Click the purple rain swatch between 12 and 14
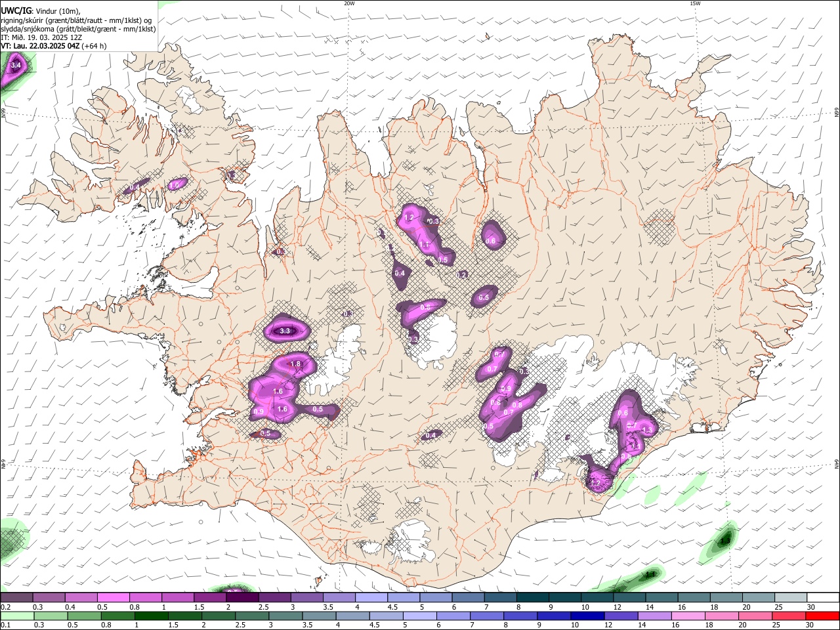This screenshot has width=840, height=630. point(621,616)
